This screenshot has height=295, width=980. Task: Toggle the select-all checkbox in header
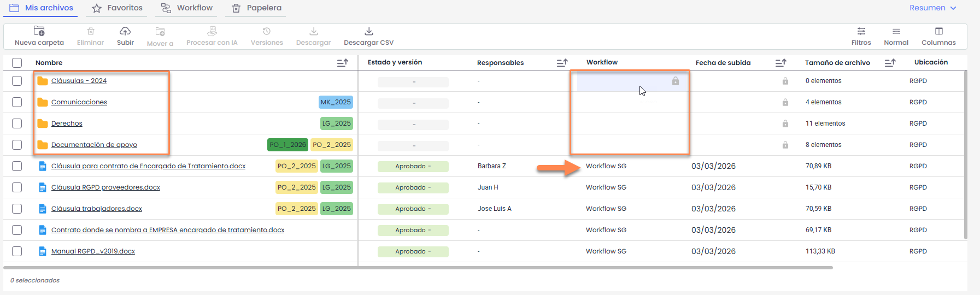point(17,63)
